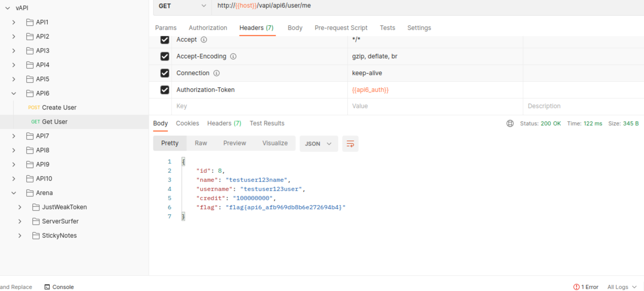The height and width of the screenshot is (291, 644).
Task: Select the Raw response view button
Action: point(201,143)
